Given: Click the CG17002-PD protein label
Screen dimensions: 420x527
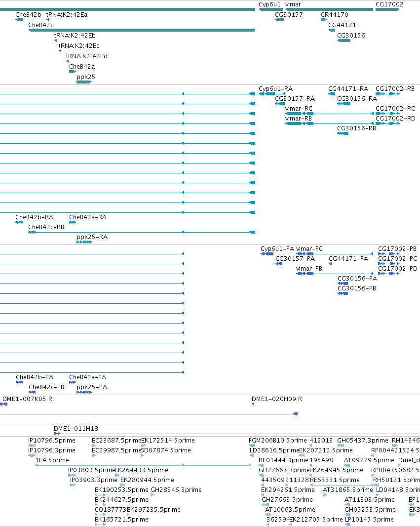Looking at the screenshot, I should tap(398, 269).
